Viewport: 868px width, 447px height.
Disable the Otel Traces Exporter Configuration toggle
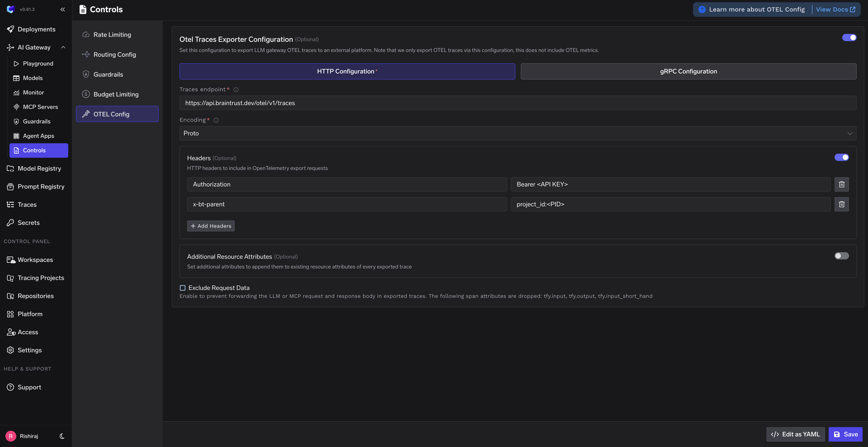coord(849,37)
